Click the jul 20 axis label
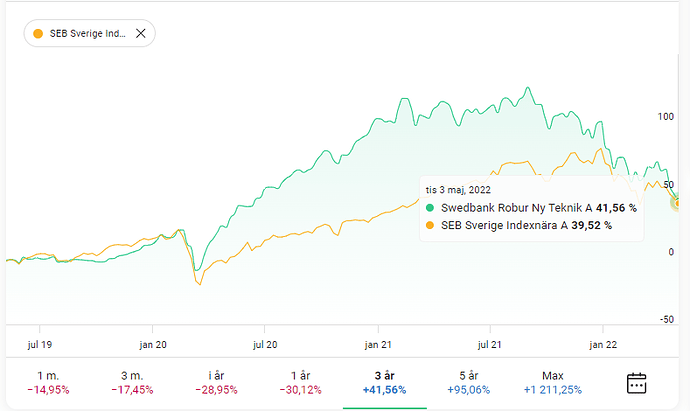Image resolution: width=690 pixels, height=411 pixels. 265,345
